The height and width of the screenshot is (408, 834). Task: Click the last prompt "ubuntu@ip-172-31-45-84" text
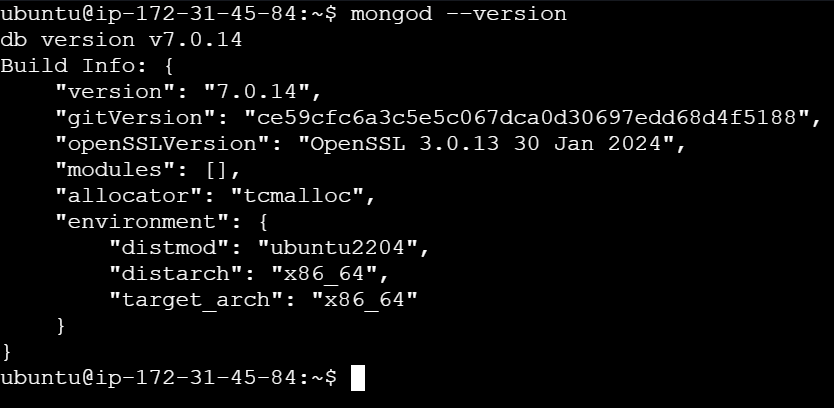(148, 378)
